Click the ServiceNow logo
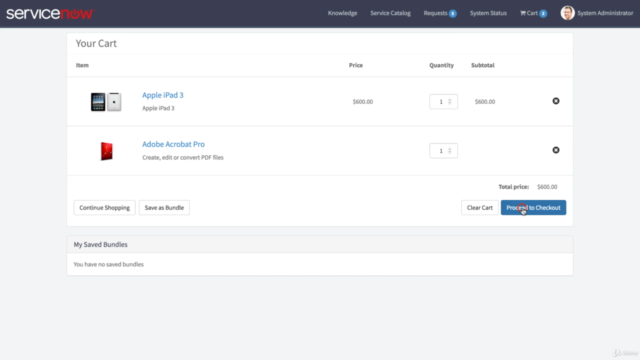 [x=50, y=13]
